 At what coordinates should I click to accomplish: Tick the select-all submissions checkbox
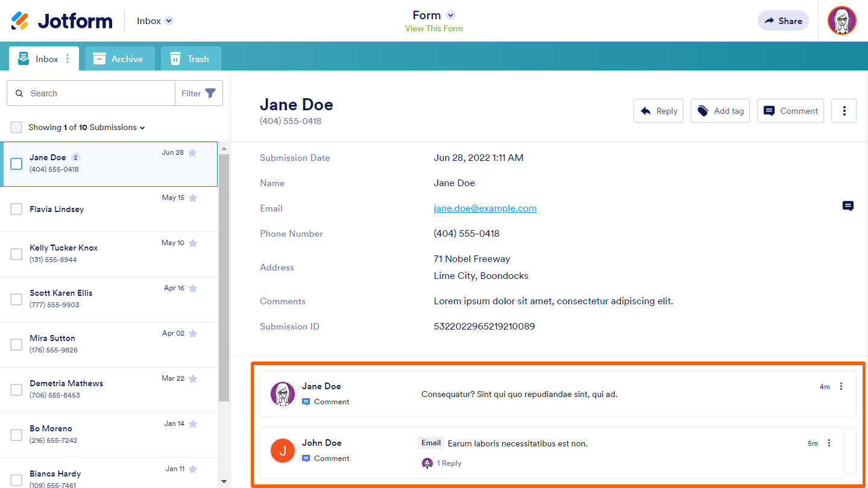16,127
